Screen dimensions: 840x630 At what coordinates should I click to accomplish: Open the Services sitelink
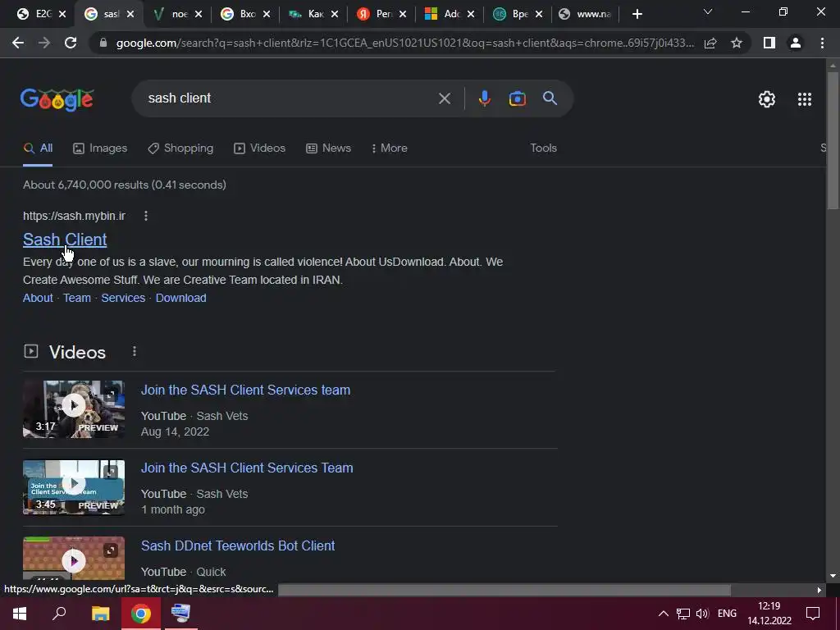tap(123, 298)
